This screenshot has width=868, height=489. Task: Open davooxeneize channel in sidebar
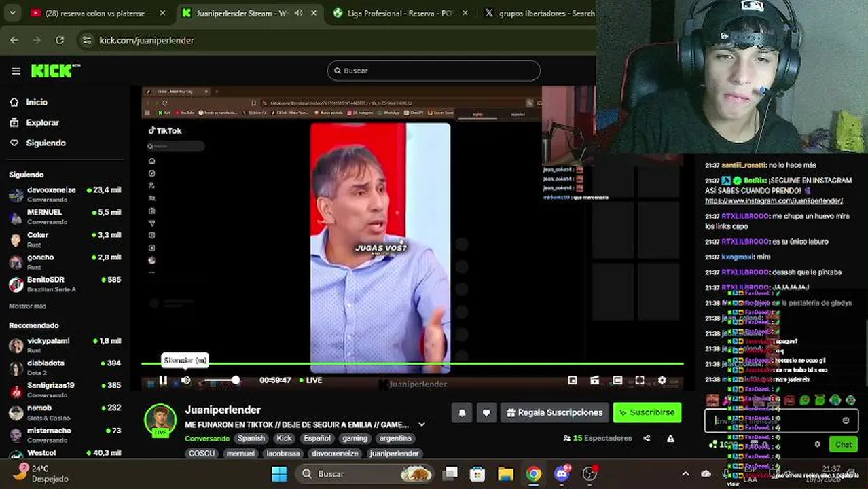pyautogui.click(x=65, y=194)
